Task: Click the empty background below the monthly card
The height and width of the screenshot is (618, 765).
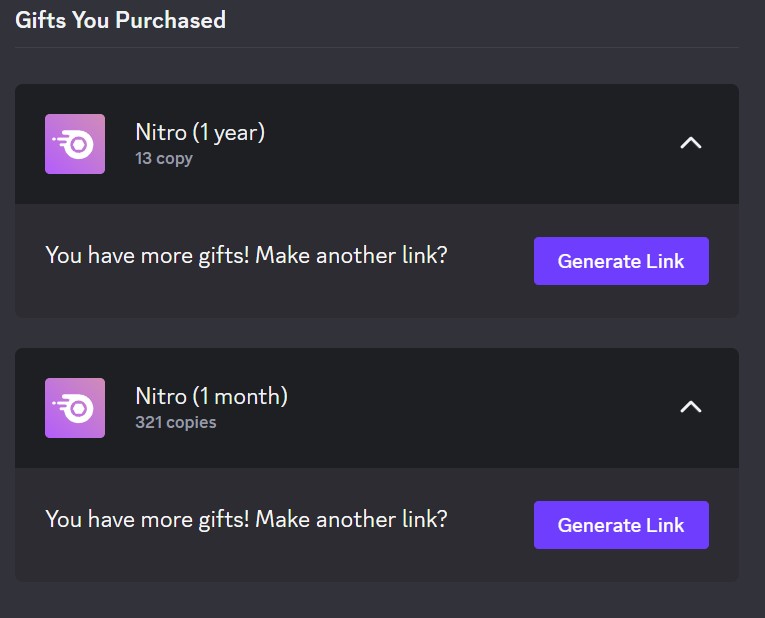Action: coord(376,600)
